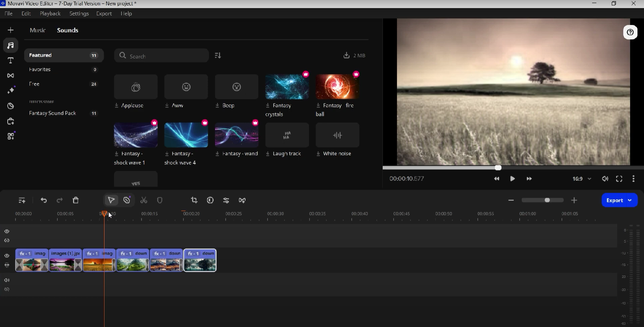Viewport: 644px width, 327px height.
Task: Click the crop tool icon
Action: pos(194,200)
